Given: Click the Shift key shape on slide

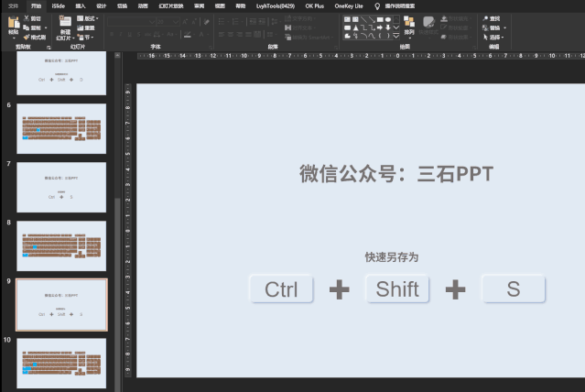Looking at the screenshot, I should pos(397,289).
